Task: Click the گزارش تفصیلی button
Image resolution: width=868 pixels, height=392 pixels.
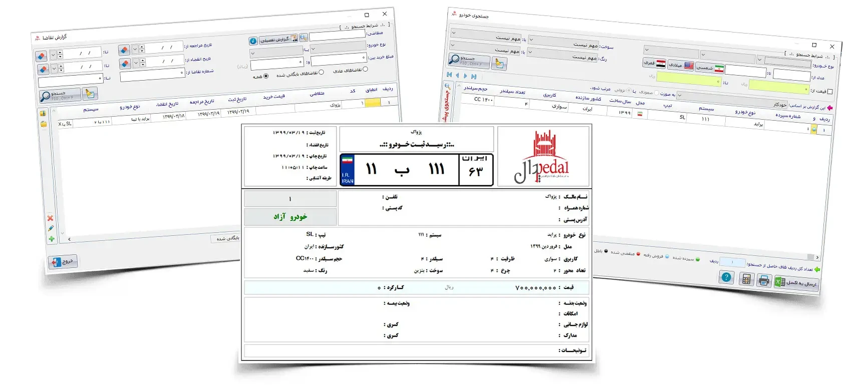Action: (x=279, y=39)
